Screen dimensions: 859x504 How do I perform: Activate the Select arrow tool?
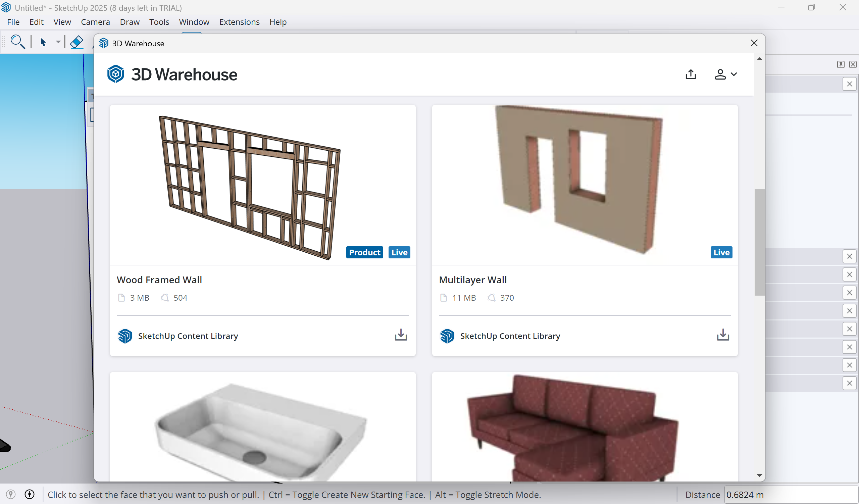(x=43, y=42)
